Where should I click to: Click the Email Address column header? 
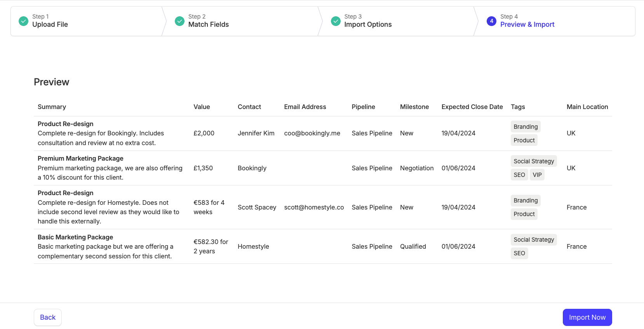(305, 107)
